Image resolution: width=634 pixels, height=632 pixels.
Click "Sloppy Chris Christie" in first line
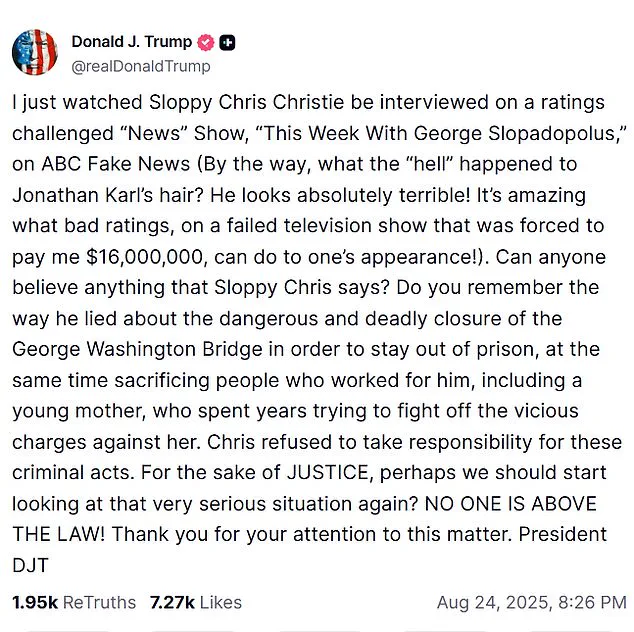click(x=246, y=103)
